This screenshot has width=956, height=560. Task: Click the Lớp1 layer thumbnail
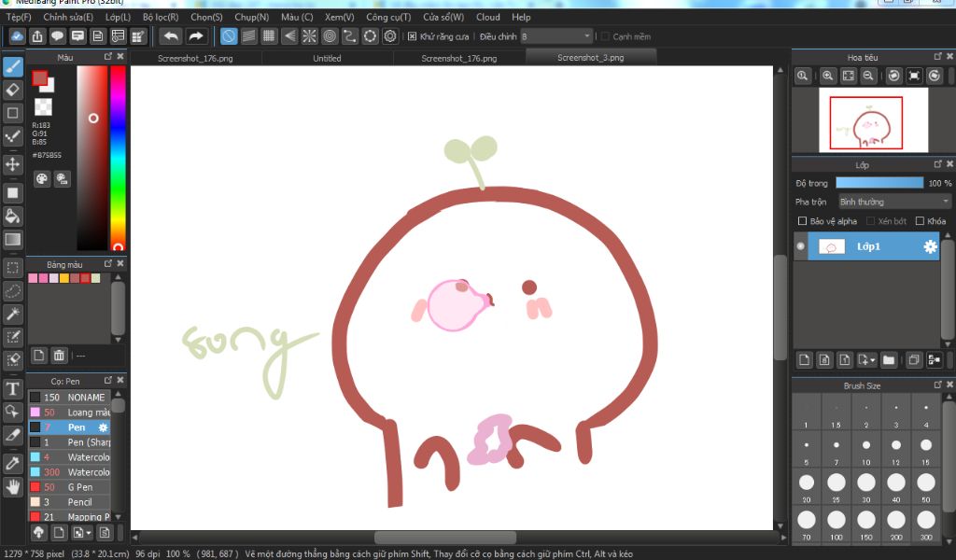click(x=831, y=246)
